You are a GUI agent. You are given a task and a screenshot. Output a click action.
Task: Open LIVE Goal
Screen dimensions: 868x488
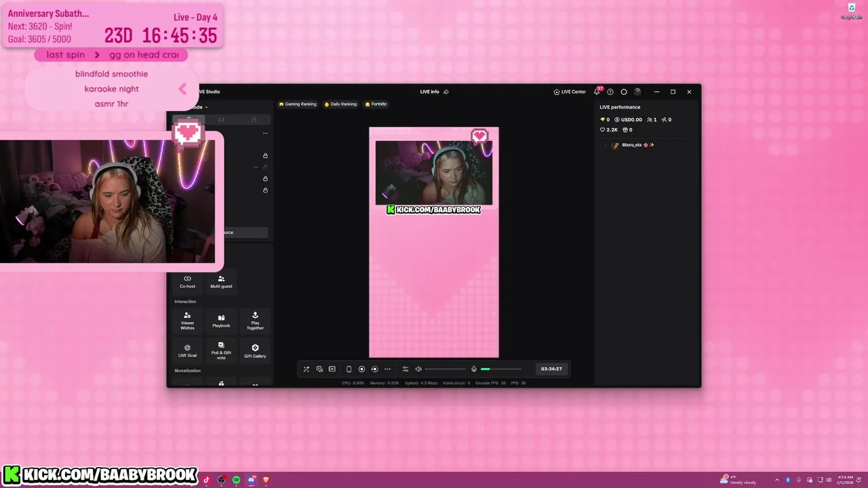point(187,350)
